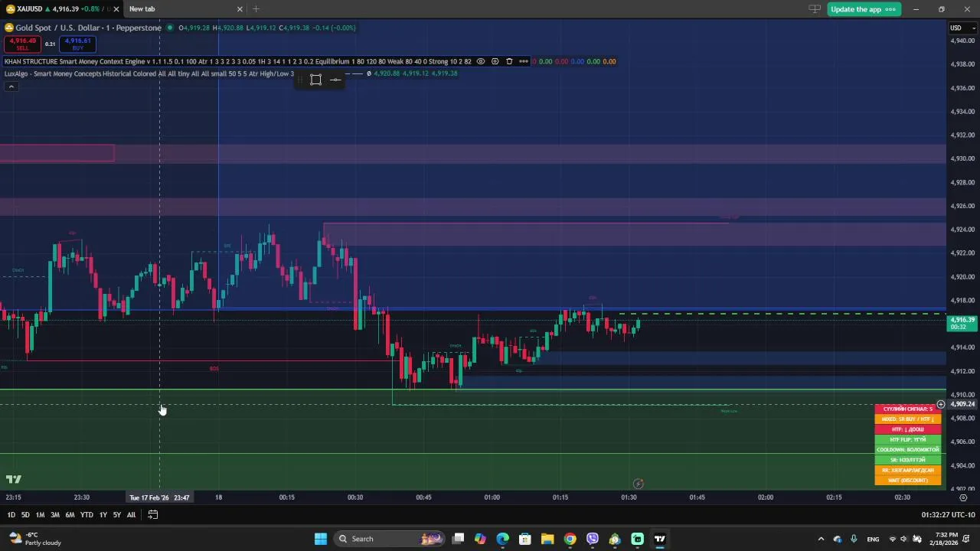Click the blue BUY 4,916.61 button

point(77,44)
